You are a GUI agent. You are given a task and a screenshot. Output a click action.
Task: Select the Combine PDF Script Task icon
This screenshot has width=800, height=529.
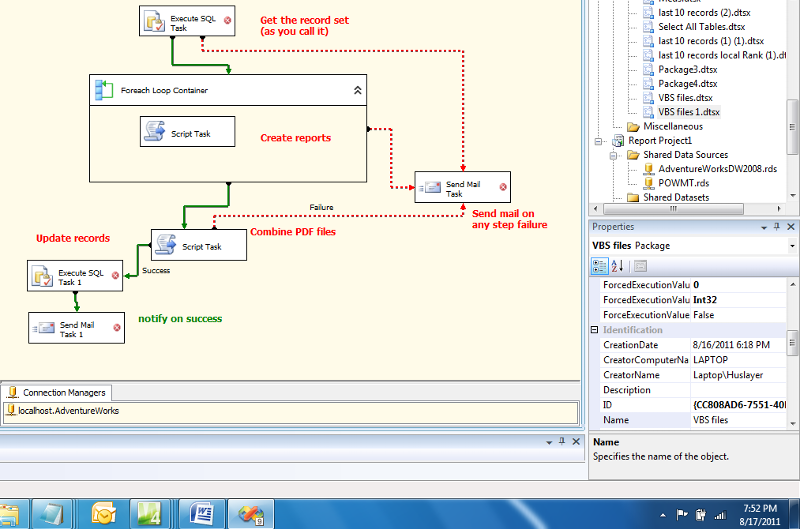point(166,244)
